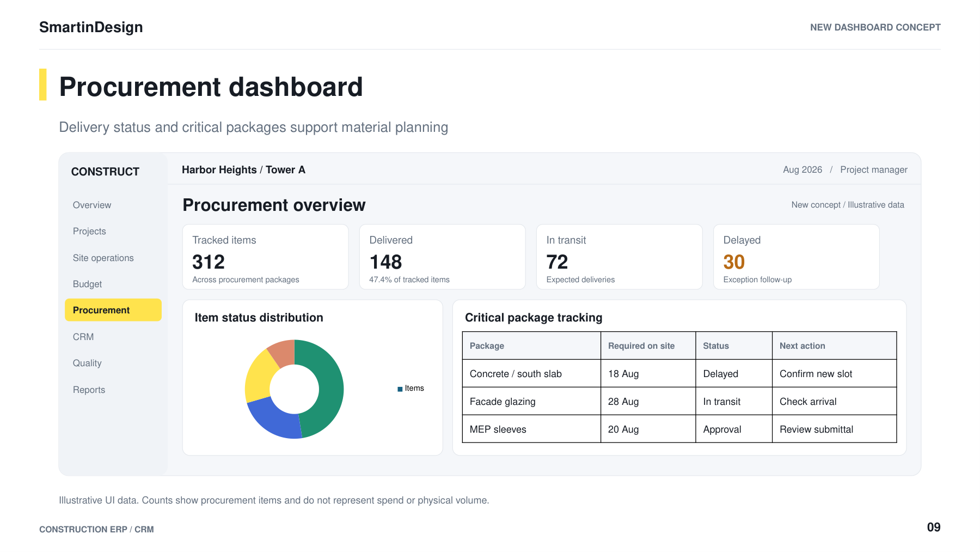980x552 pixels.
Task: Click the Items legend marker
Action: (400, 389)
